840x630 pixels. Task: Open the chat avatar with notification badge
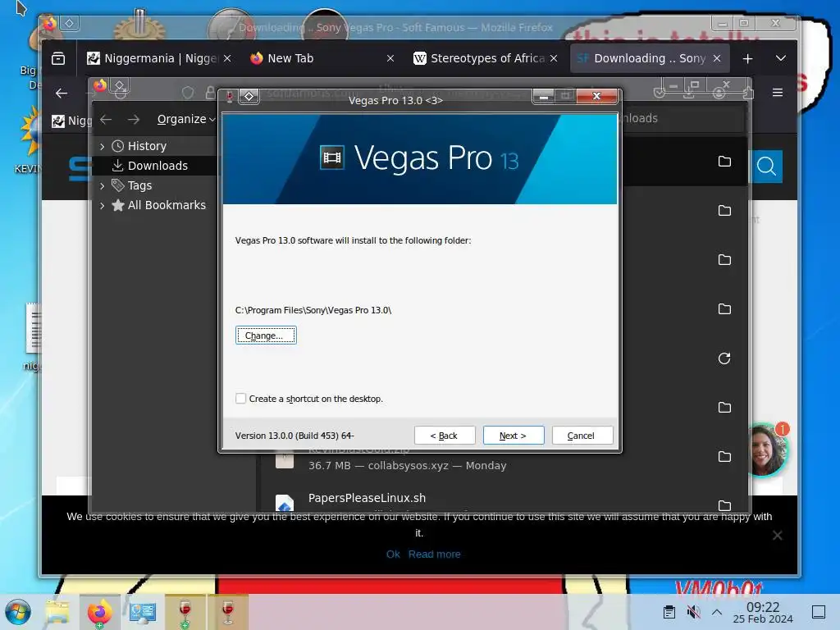coord(769,450)
